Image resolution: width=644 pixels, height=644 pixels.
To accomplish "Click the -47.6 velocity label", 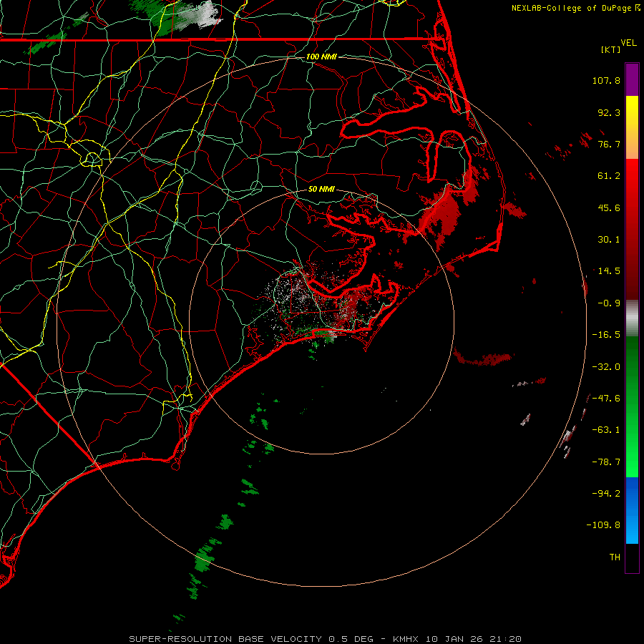I will [606, 399].
